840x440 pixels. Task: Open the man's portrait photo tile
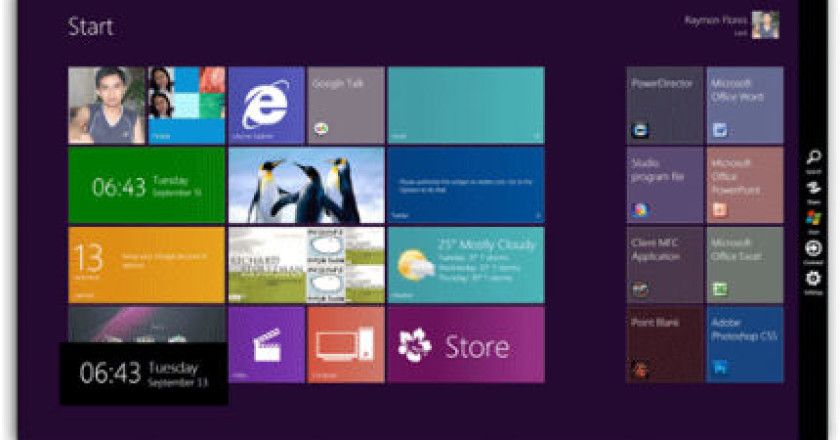(107, 106)
